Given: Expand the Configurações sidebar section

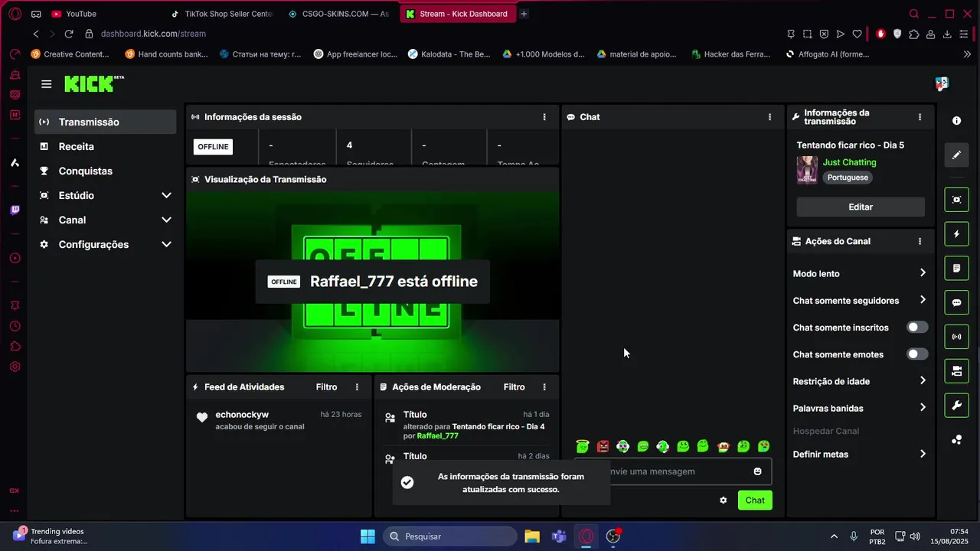Looking at the screenshot, I should [106, 245].
